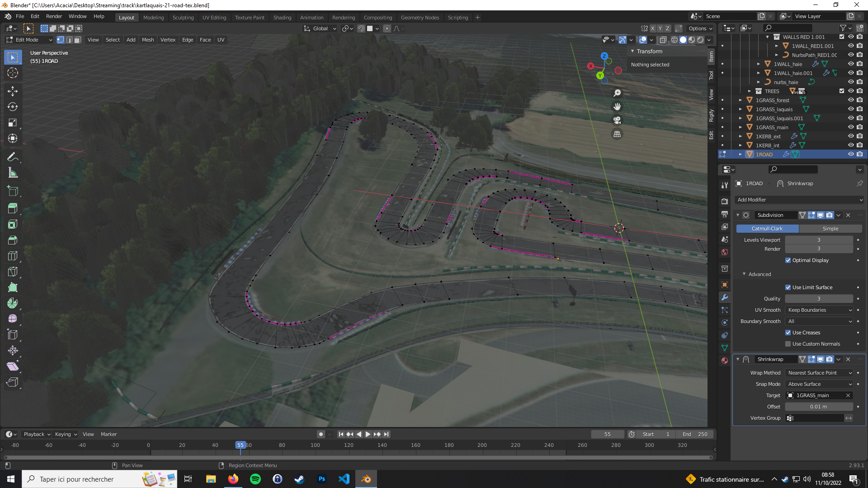Click the camera view icon in viewport
Viewport: 868px width, 488px height.
tap(617, 120)
